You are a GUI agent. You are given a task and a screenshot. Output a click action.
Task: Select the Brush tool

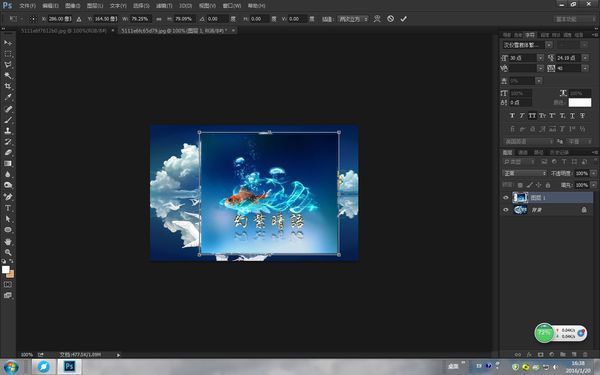(8, 120)
